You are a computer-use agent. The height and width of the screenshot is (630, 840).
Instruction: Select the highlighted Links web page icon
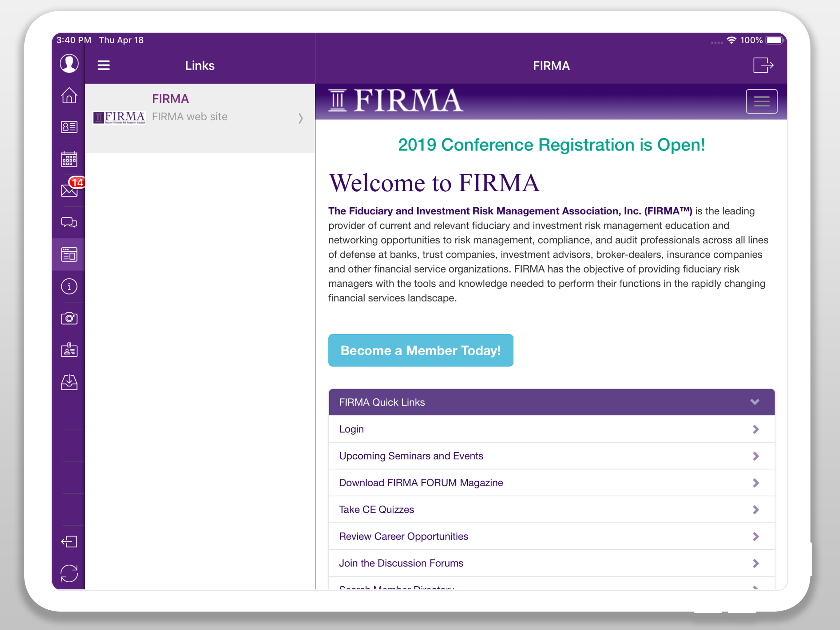pyautogui.click(x=69, y=254)
